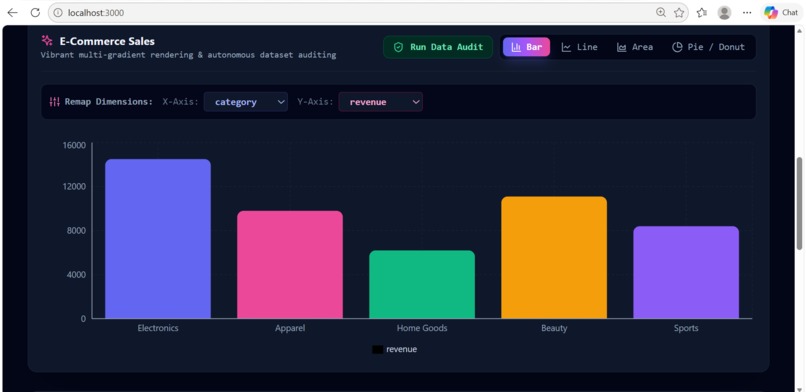
Task: Click the Sports axis label
Action: click(686, 328)
